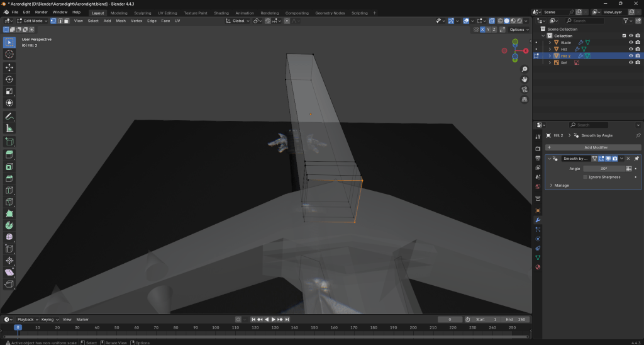Open the Edit Mode dropdown
644x345 pixels.
[x=32, y=21]
